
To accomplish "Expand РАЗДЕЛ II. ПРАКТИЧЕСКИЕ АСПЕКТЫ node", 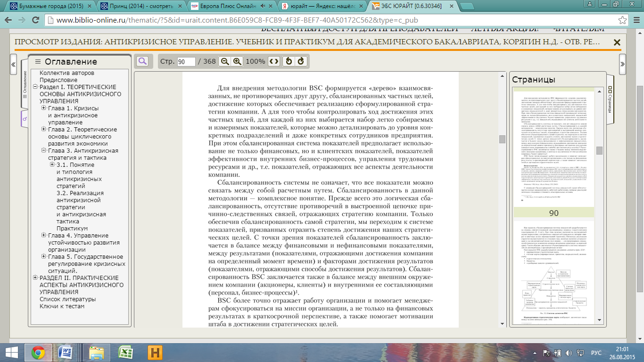I will click(35, 278).
